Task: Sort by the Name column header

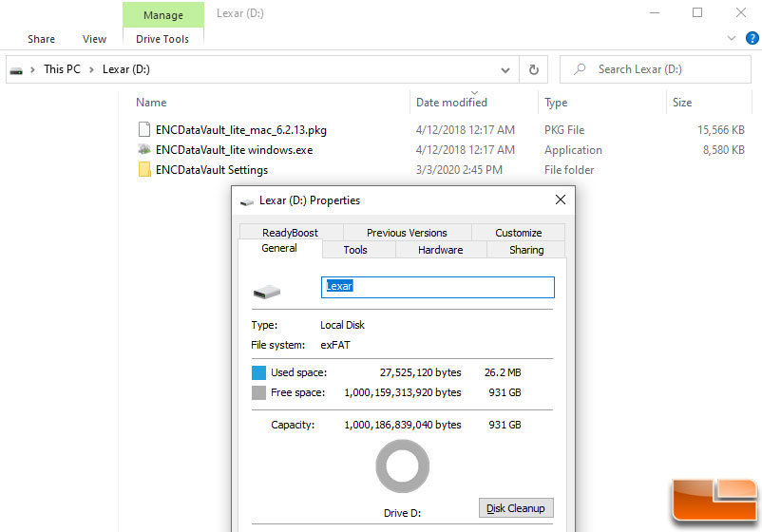Action: click(x=151, y=103)
